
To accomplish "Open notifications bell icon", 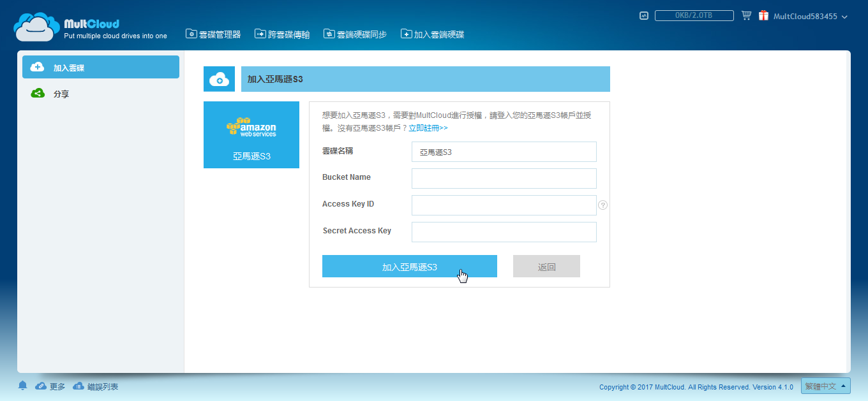I will (x=23, y=386).
